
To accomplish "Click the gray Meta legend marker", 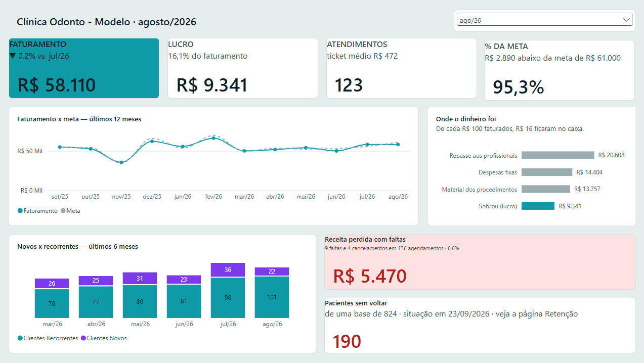I will (63, 211).
